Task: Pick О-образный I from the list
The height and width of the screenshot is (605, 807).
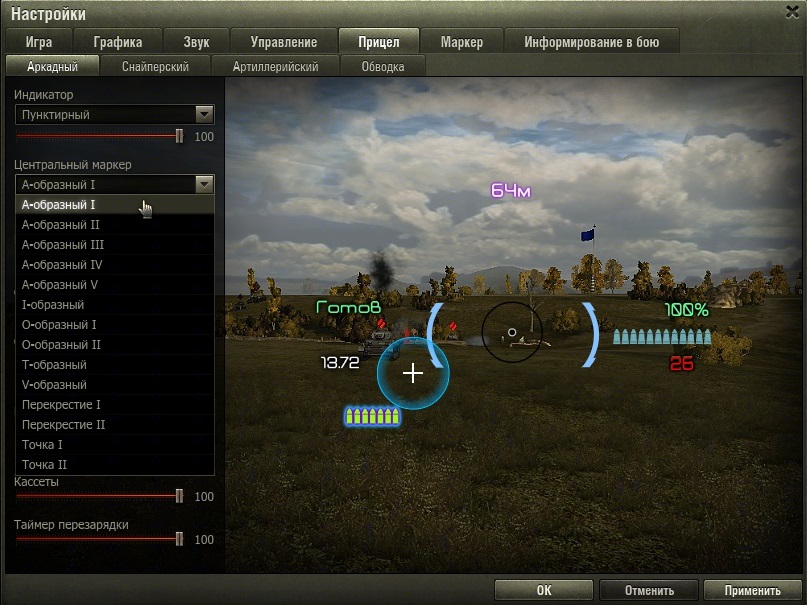Action: pos(115,325)
